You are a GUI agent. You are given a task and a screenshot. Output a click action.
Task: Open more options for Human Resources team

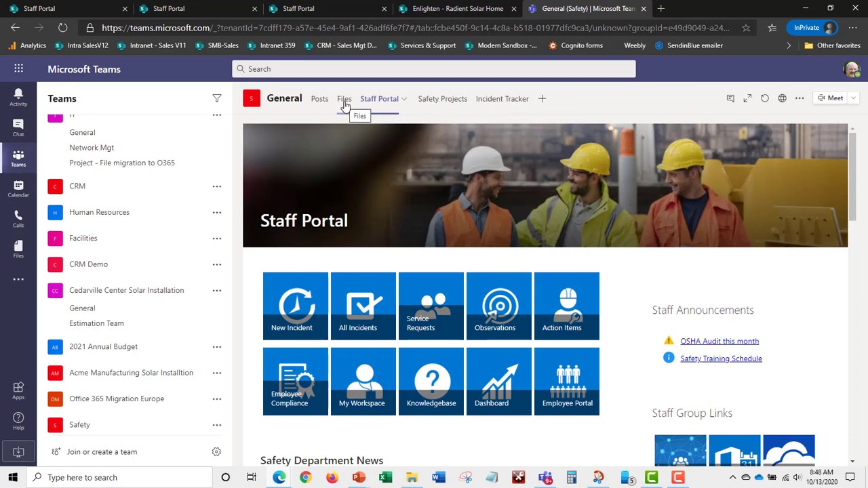(217, 212)
